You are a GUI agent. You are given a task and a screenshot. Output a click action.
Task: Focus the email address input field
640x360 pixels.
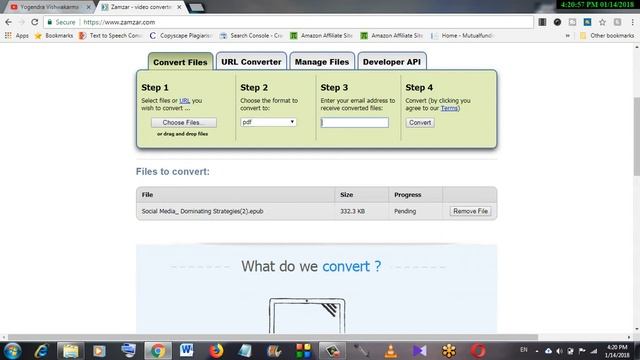(x=354, y=122)
